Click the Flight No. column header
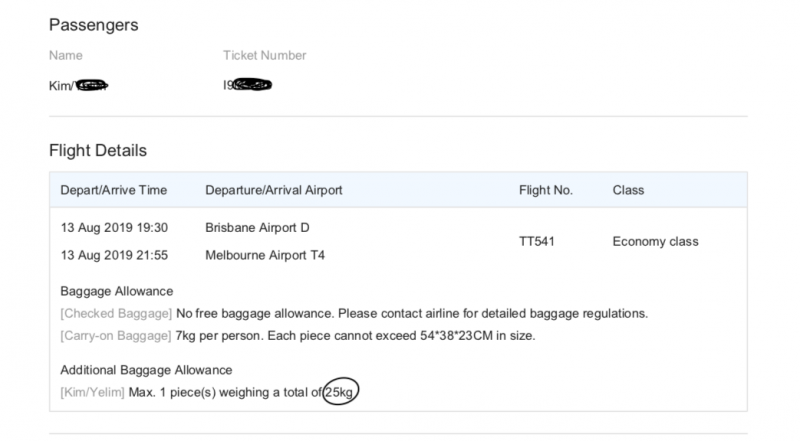 [x=546, y=190]
